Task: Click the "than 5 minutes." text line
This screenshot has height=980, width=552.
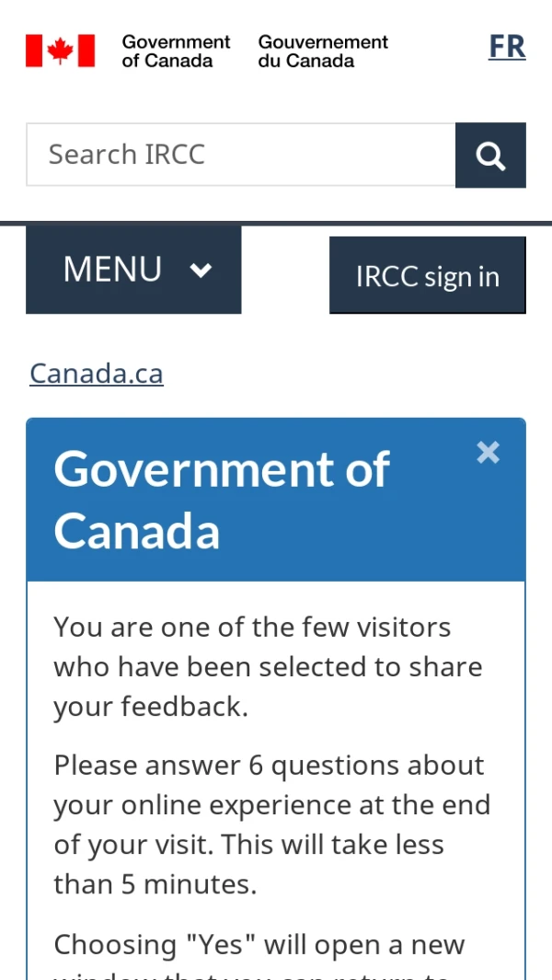Action: (x=155, y=884)
